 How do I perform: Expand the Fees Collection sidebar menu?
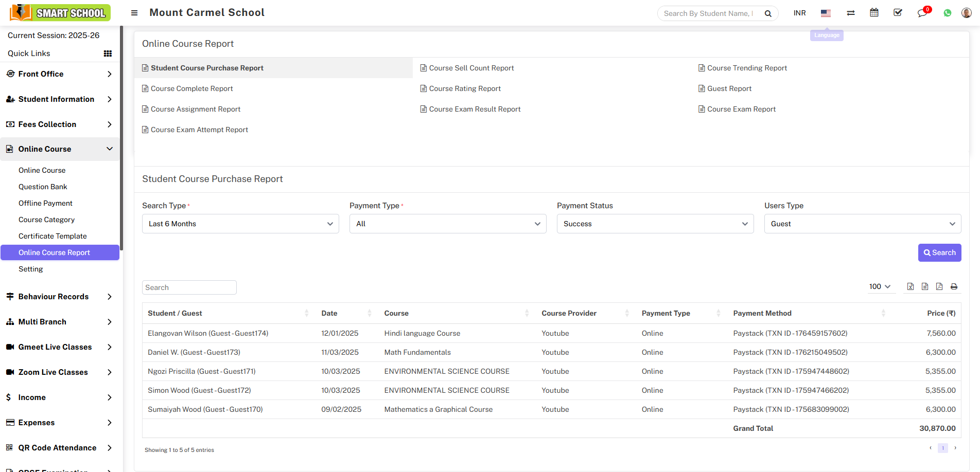pyautogui.click(x=60, y=124)
